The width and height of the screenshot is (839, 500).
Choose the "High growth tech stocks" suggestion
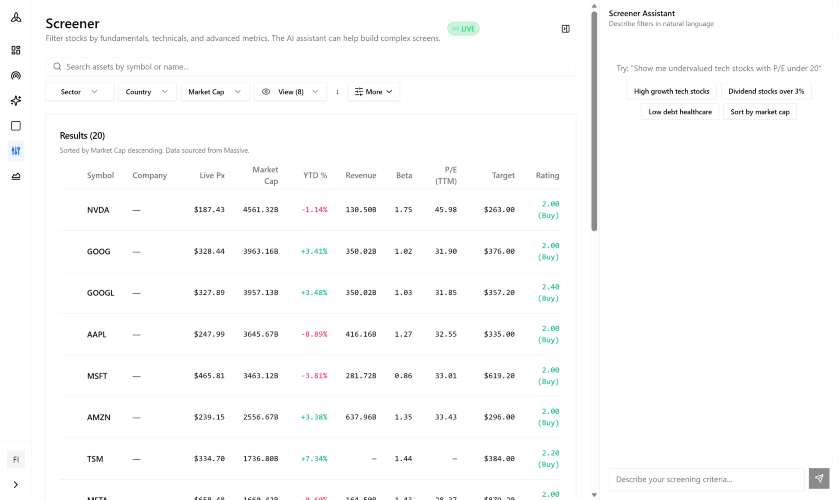(672, 91)
